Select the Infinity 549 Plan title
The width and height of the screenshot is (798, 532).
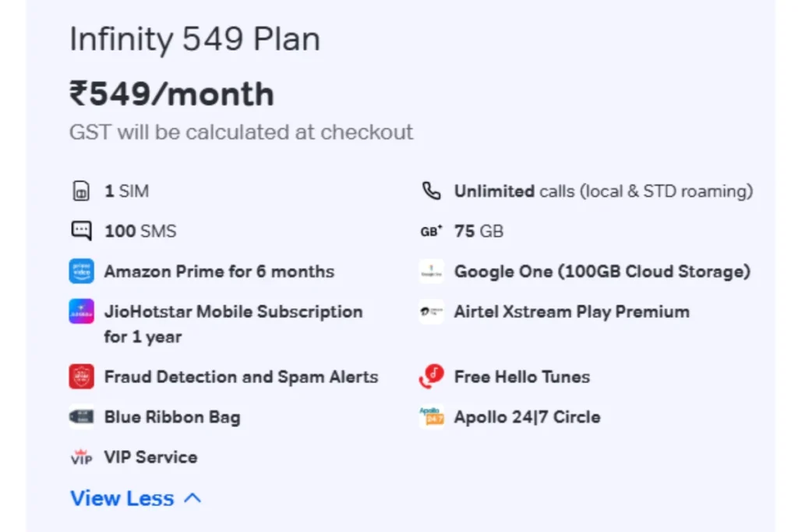(195, 40)
